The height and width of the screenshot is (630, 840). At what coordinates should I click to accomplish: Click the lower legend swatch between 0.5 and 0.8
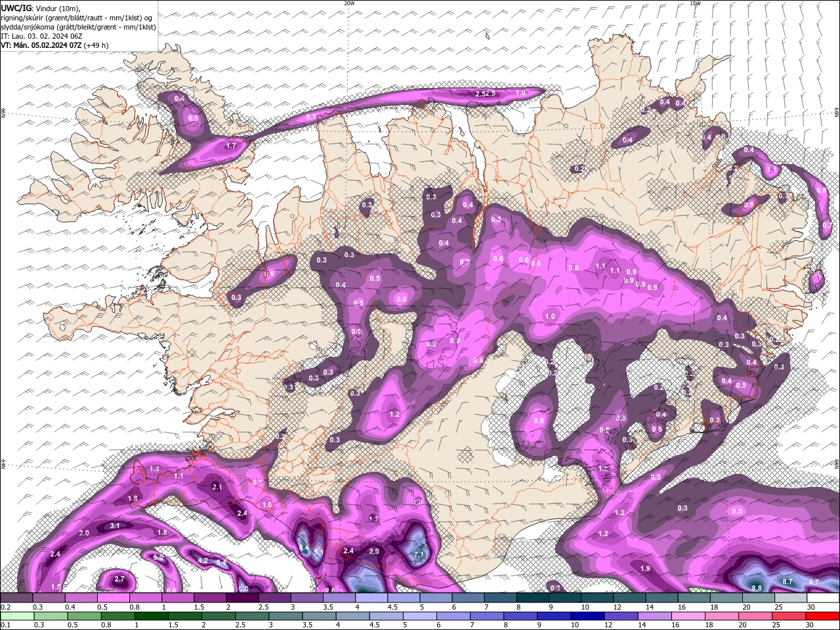(84, 616)
